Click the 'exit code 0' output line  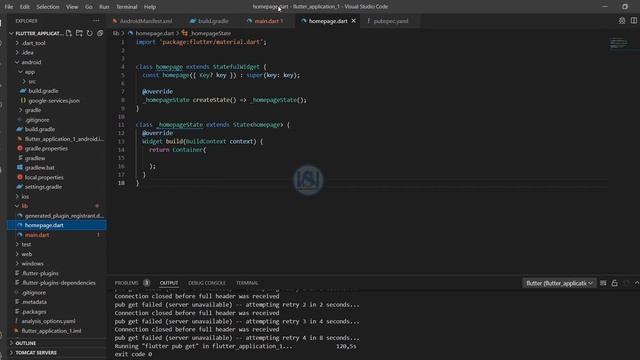pos(133,354)
